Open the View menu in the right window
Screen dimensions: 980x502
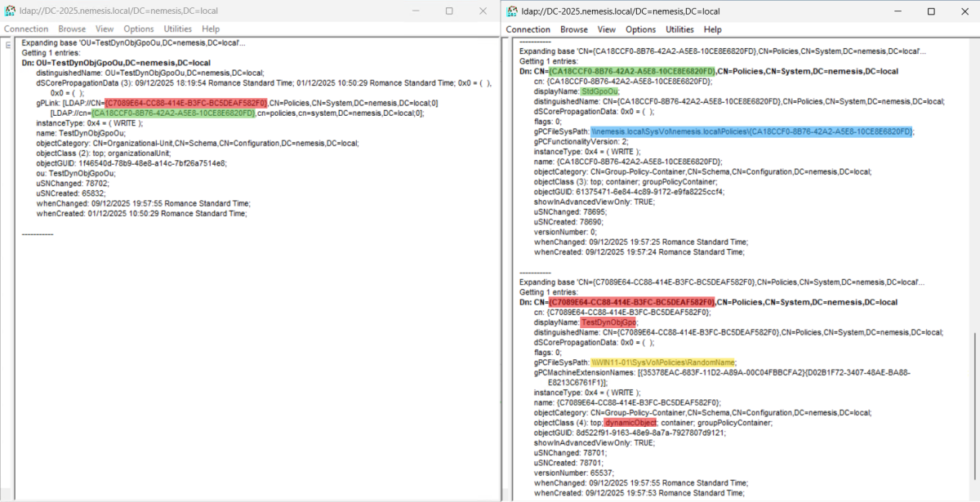click(608, 29)
